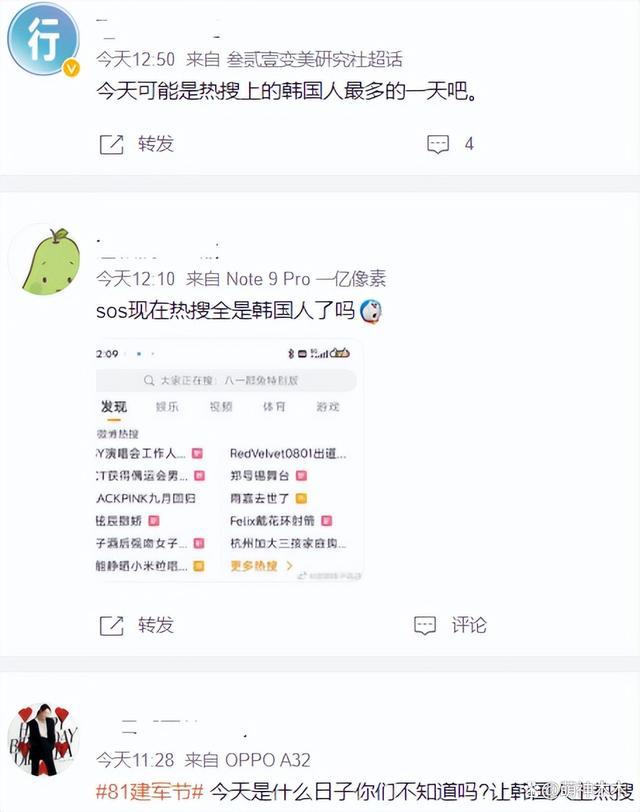Viewport: 640px width, 812px height.
Task: Open the birthday-themed avatar profile
Action: click(43, 740)
